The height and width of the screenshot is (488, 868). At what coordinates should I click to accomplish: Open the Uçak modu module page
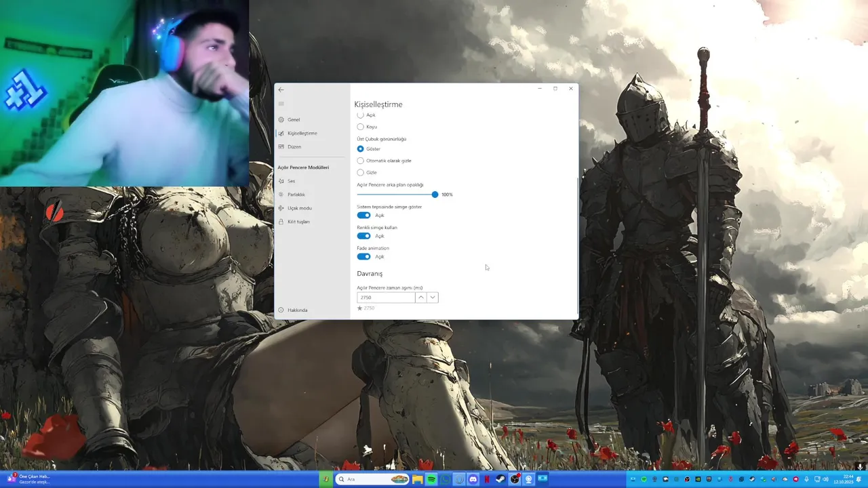tap(299, 208)
